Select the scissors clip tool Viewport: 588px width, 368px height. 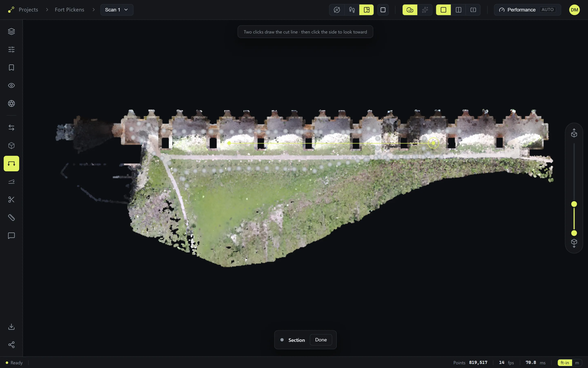pos(11,200)
